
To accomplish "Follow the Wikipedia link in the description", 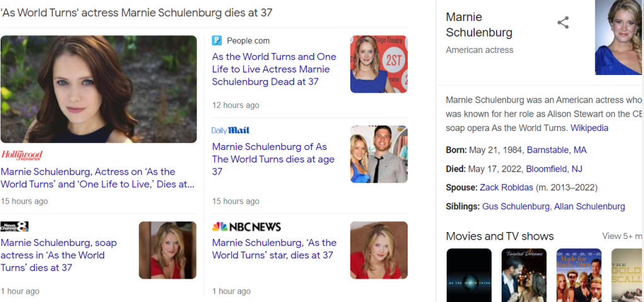I will 589,128.
